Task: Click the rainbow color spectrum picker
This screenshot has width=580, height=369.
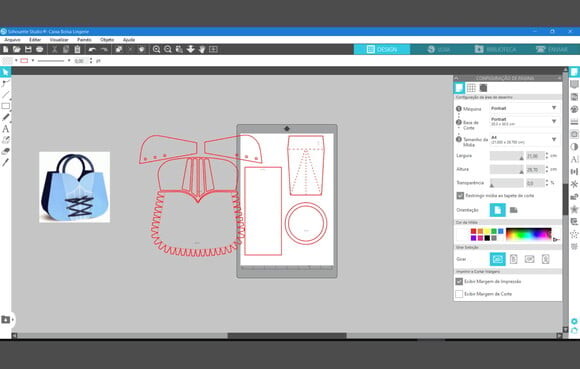Action: coord(529,234)
